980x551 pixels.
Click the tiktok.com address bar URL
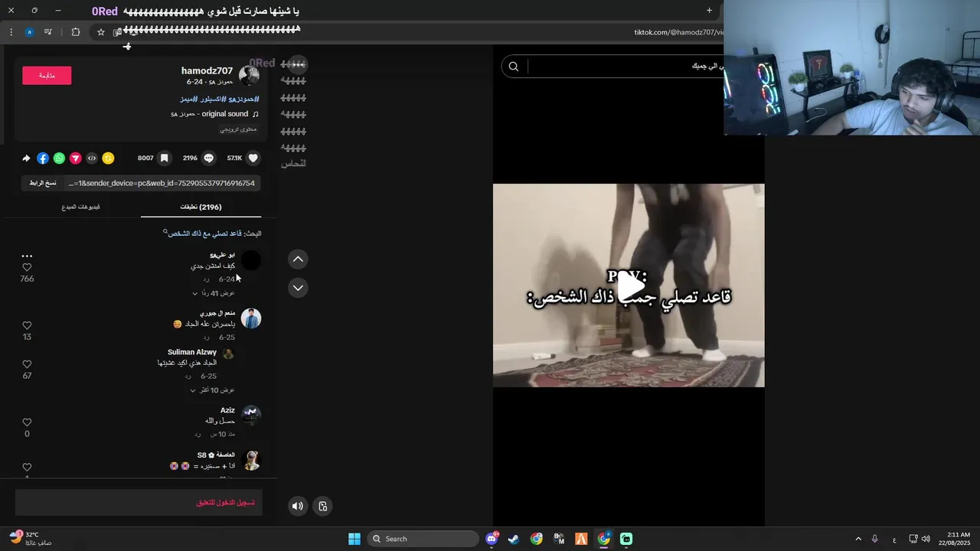(678, 32)
